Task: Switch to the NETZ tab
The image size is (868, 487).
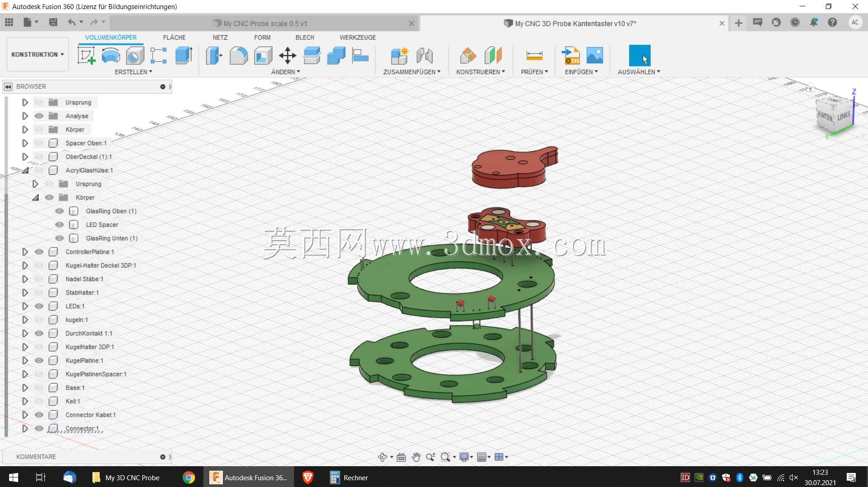Action: pyautogui.click(x=220, y=38)
